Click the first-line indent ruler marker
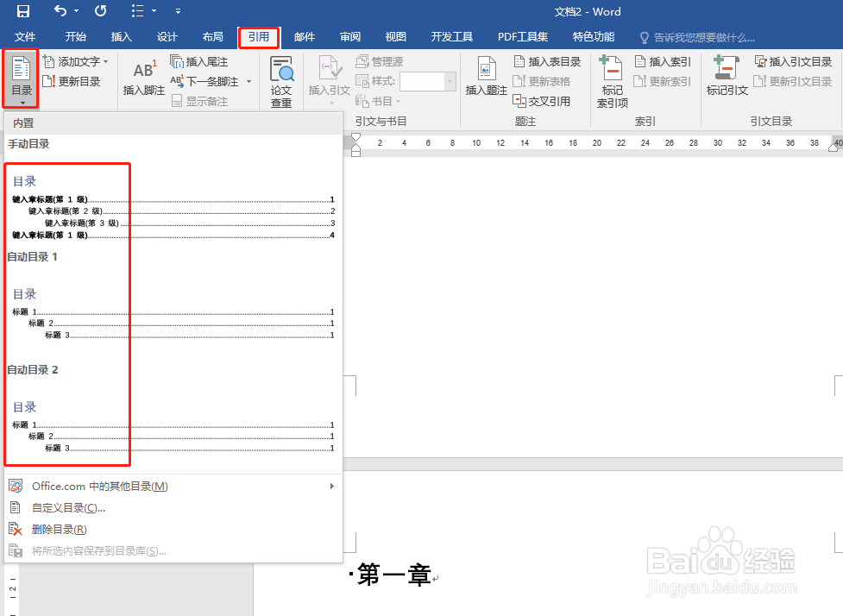Image resolution: width=843 pixels, height=616 pixels. (355, 138)
